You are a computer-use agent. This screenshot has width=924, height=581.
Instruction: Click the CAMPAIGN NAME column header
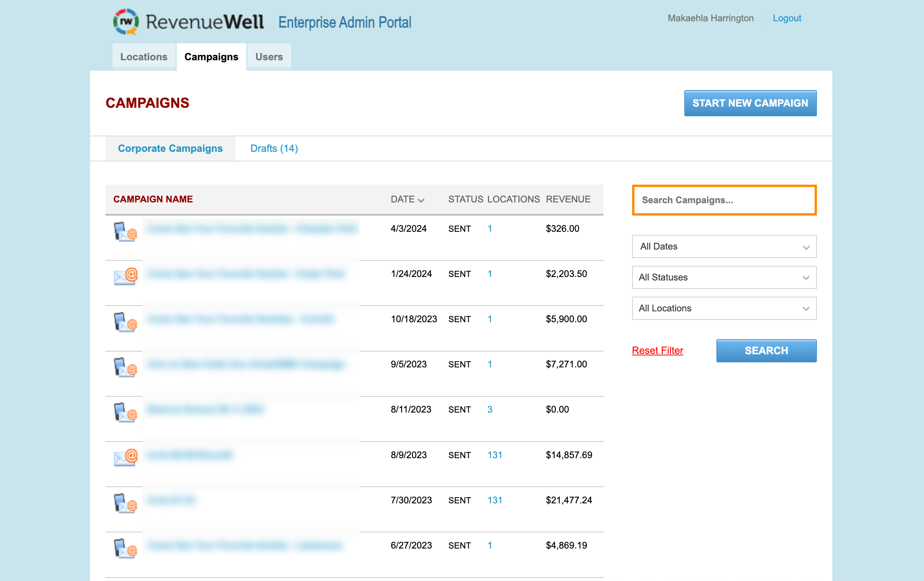(153, 199)
